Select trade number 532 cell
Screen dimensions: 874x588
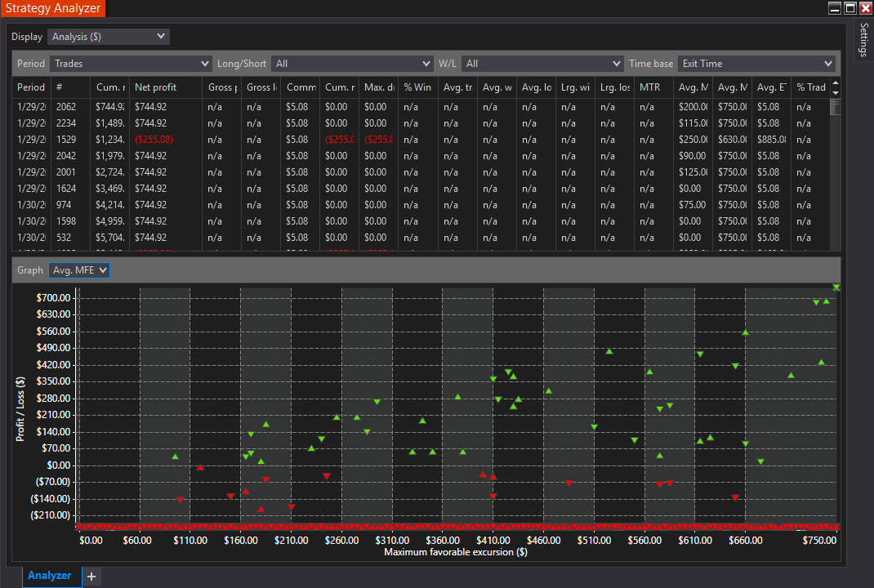pos(70,238)
